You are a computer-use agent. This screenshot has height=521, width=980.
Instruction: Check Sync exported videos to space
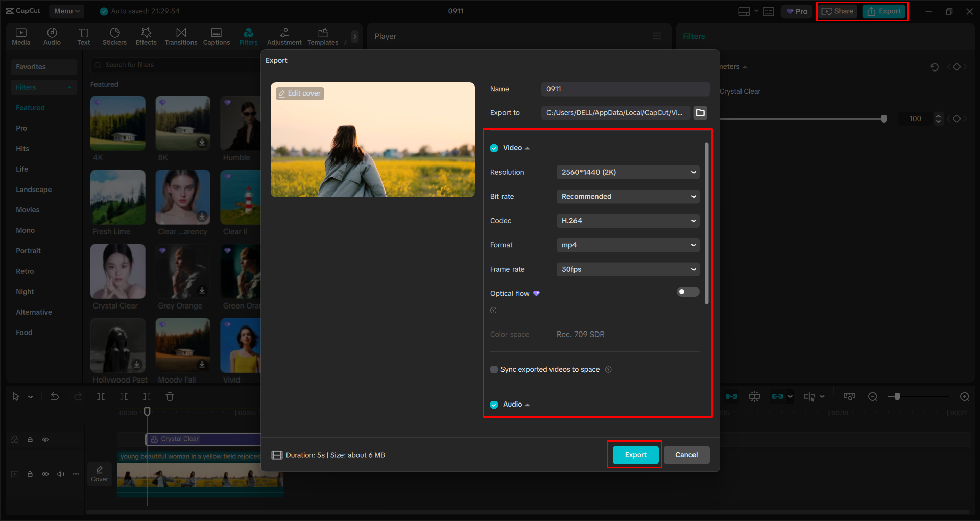click(494, 369)
